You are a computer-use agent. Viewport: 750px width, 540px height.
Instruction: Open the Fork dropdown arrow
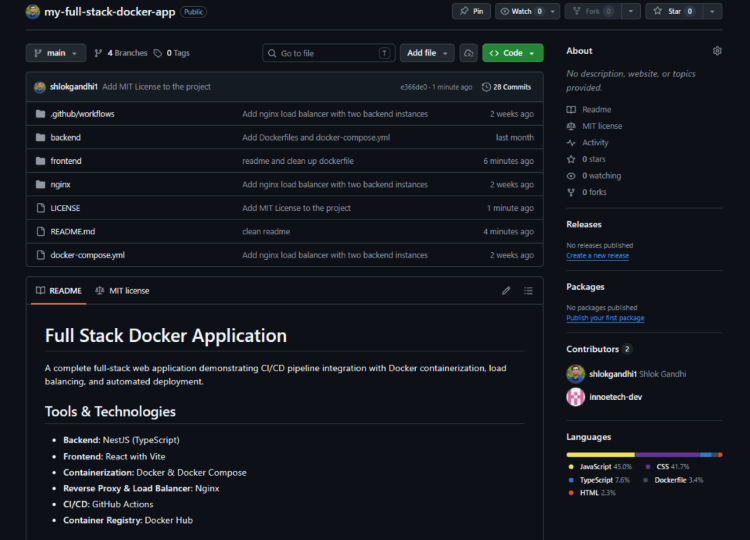coord(631,11)
